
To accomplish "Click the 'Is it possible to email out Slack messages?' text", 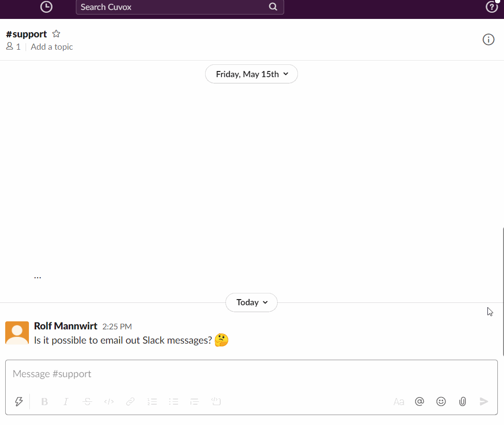I will pyautogui.click(x=123, y=340).
